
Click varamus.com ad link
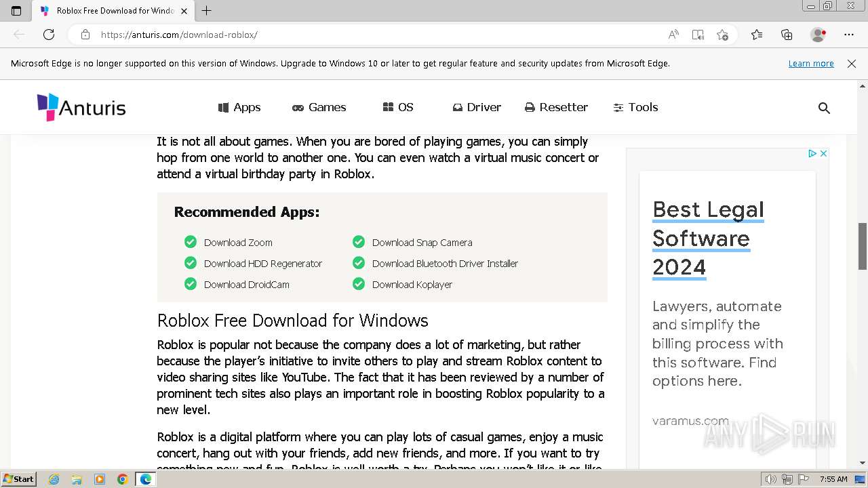(690, 421)
